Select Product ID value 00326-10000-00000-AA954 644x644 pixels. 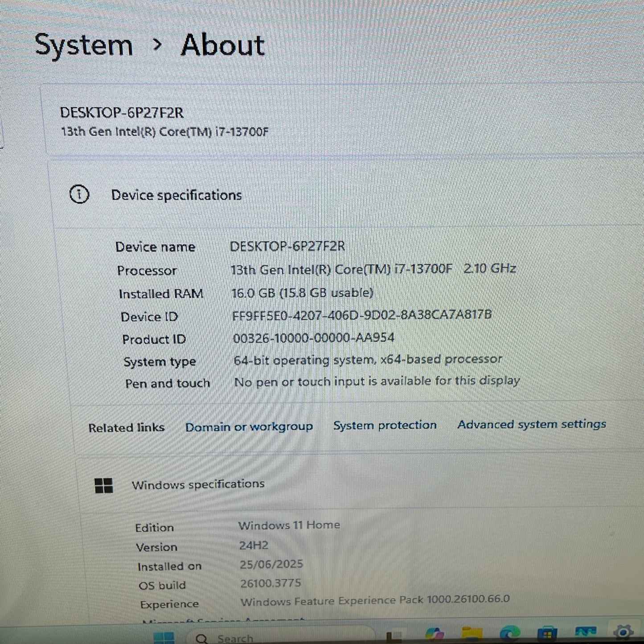tap(314, 338)
